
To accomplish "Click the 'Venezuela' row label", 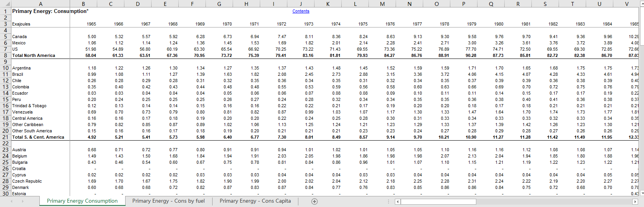I will click(22, 112).
